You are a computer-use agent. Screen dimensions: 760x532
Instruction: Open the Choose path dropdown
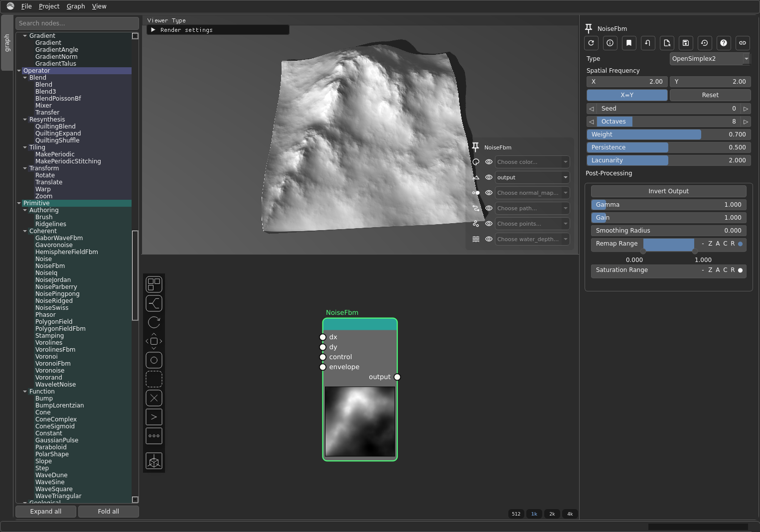coord(532,208)
